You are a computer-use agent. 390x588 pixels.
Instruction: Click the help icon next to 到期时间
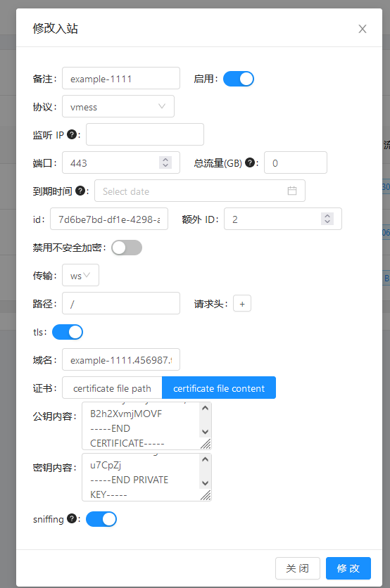point(80,191)
